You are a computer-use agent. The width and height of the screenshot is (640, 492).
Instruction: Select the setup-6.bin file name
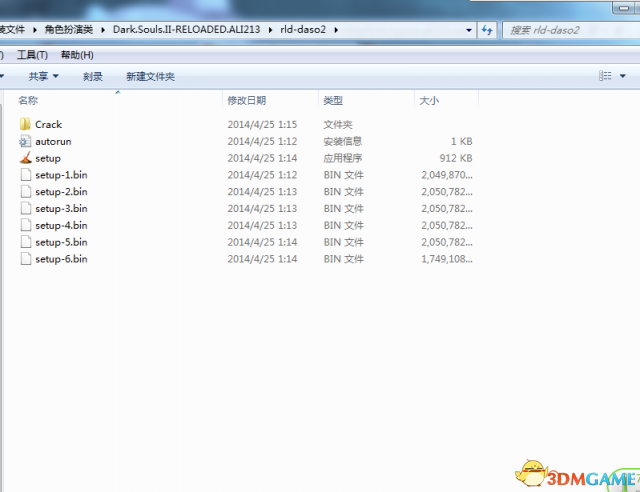[x=61, y=258]
